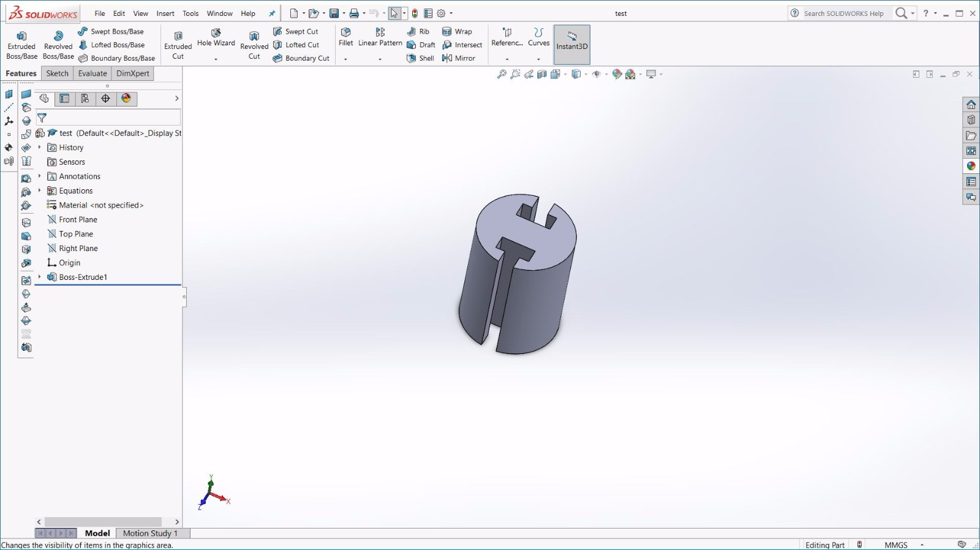Viewport: 980px width, 550px height.
Task: Select the Swept Cut feature
Action: (295, 31)
